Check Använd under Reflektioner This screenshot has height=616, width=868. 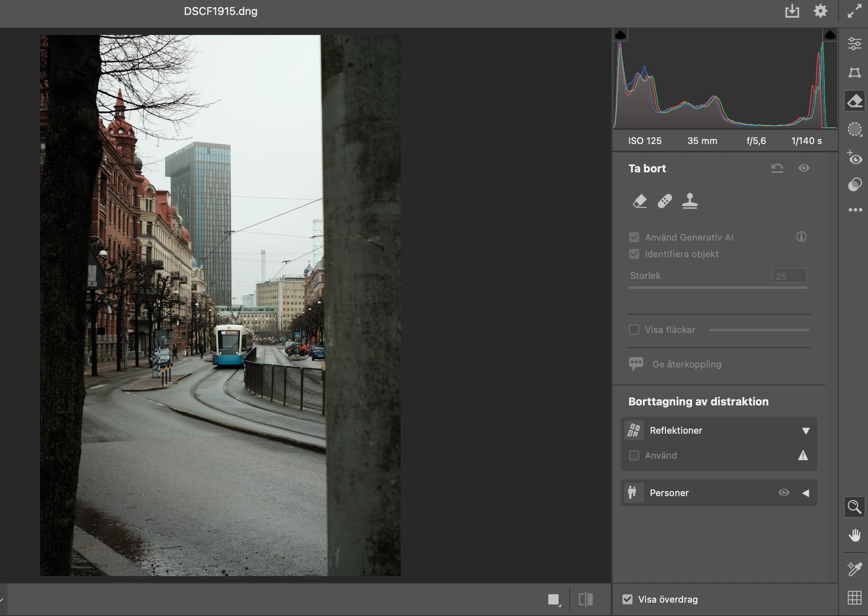coord(634,455)
